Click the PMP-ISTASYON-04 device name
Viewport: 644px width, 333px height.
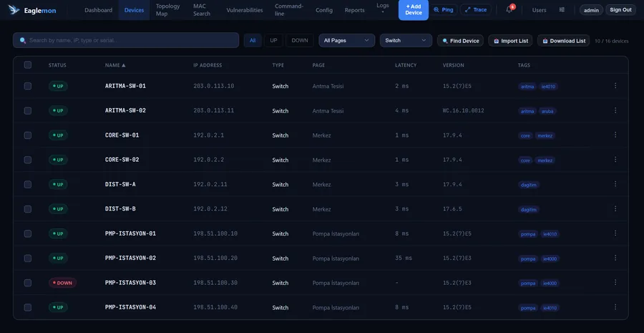click(x=130, y=307)
